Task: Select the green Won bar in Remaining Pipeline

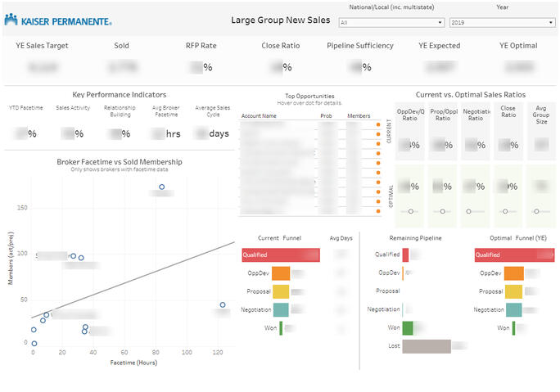Action: [x=407, y=328]
